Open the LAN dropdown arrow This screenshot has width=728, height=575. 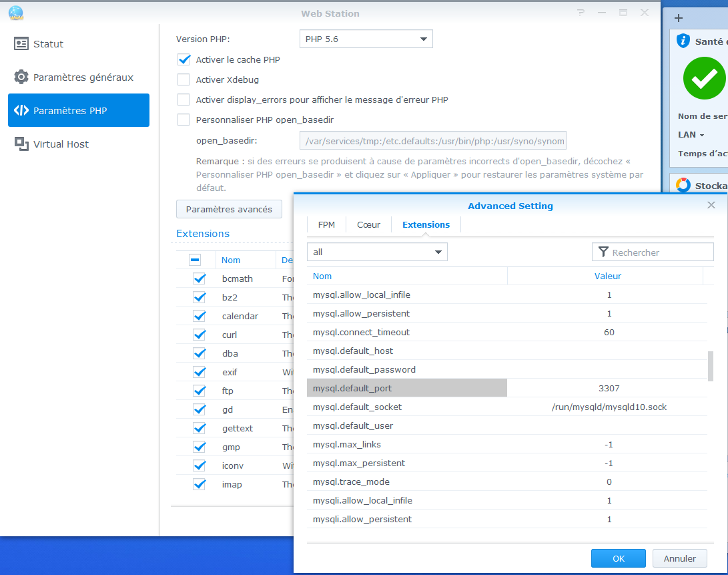pyautogui.click(x=701, y=135)
